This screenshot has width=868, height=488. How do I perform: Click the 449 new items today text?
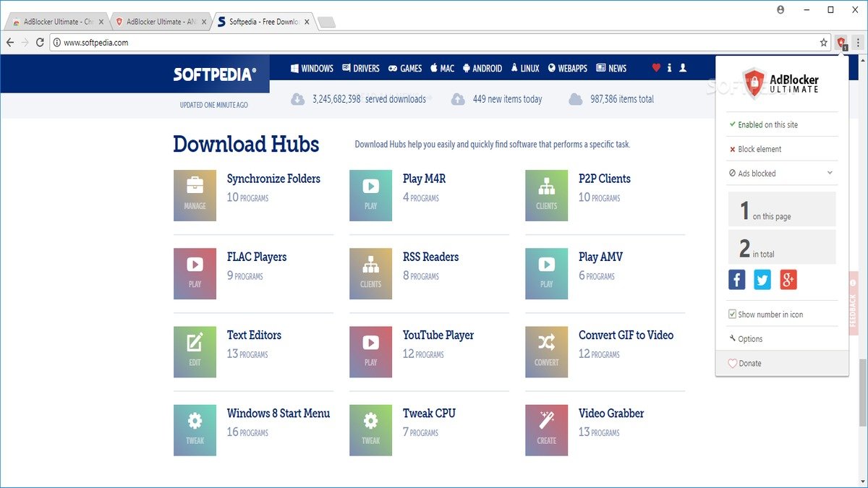click(x=507, y=99)
